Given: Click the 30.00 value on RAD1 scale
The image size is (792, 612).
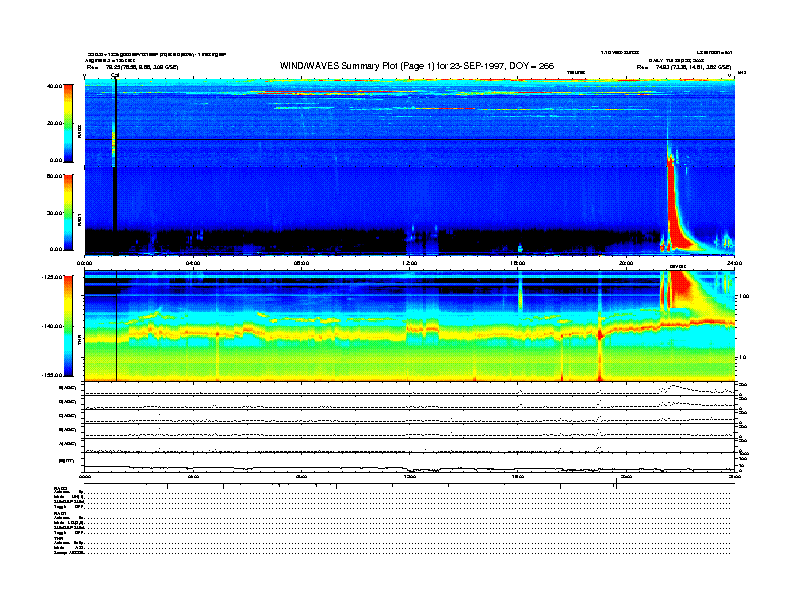Looking at the screenshot, I should pos(54,213).
